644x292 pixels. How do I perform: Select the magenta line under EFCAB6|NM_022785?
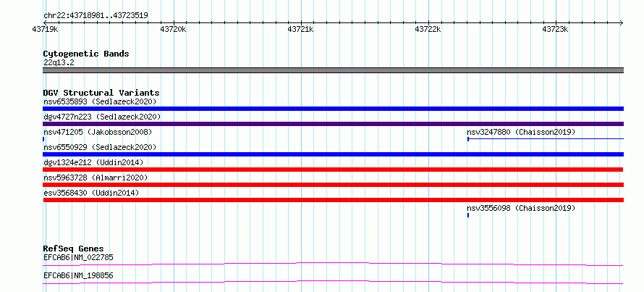pyautogui.click(x=333, y=264)
